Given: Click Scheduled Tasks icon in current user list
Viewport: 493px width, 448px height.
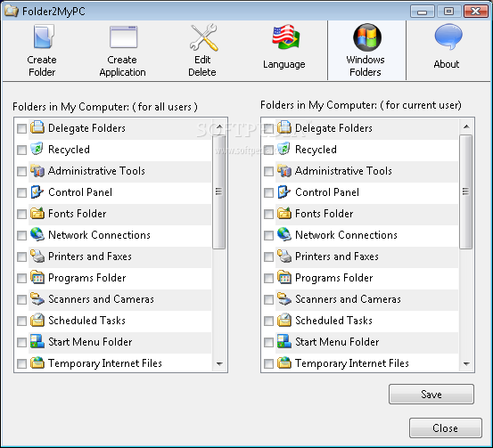Looking at the screenshot, I should [284, 320].
